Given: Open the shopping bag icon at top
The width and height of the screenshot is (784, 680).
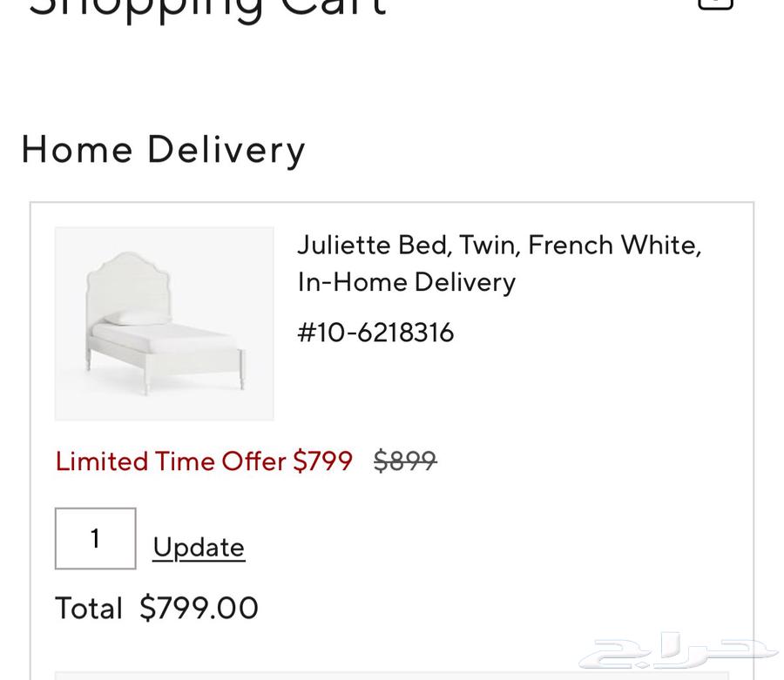Looking at the screenshot, I should coord(715,3).
